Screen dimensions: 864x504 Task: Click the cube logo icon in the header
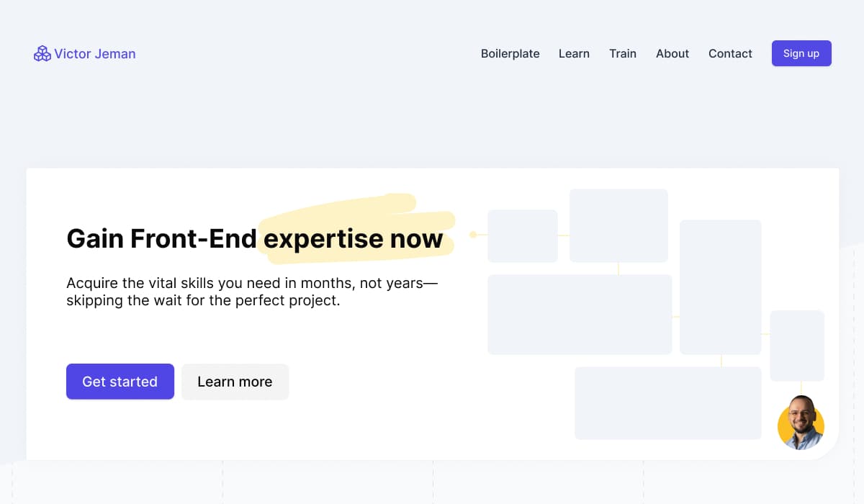coord(42,53)
